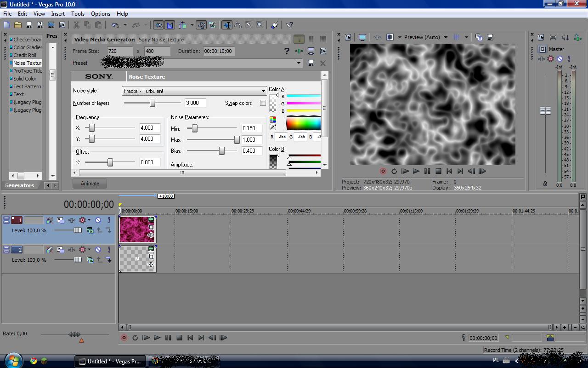Stop playback in the Video Preview transport

(x=438, y=171)
